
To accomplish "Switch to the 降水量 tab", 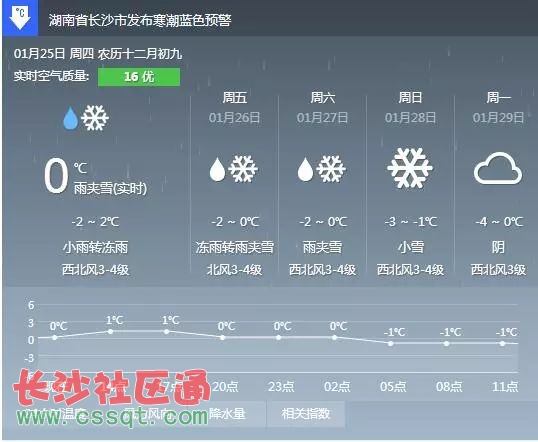I will 227,414.
